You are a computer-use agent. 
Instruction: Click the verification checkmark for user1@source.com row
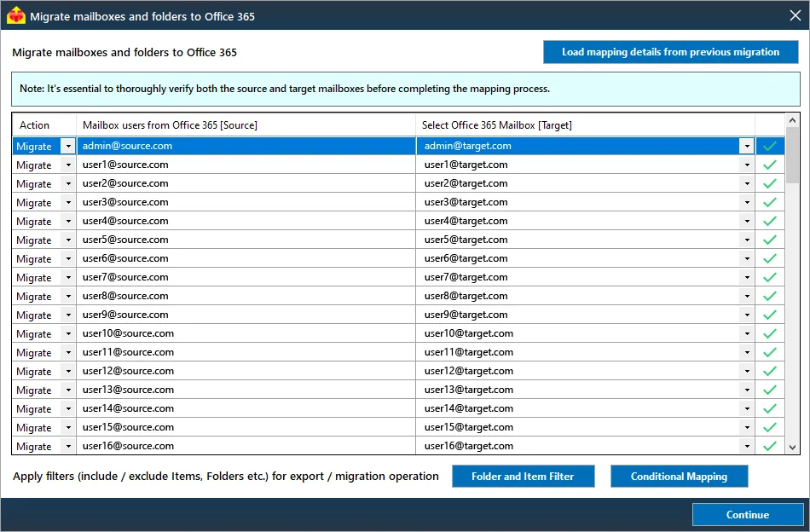click(769, 165)
